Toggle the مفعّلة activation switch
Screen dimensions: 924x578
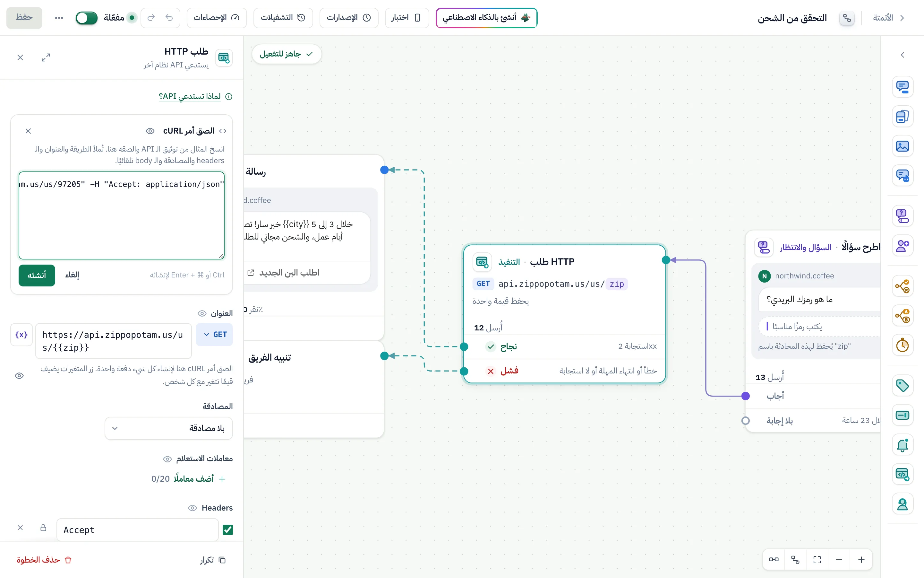click(x=87, y=18)
